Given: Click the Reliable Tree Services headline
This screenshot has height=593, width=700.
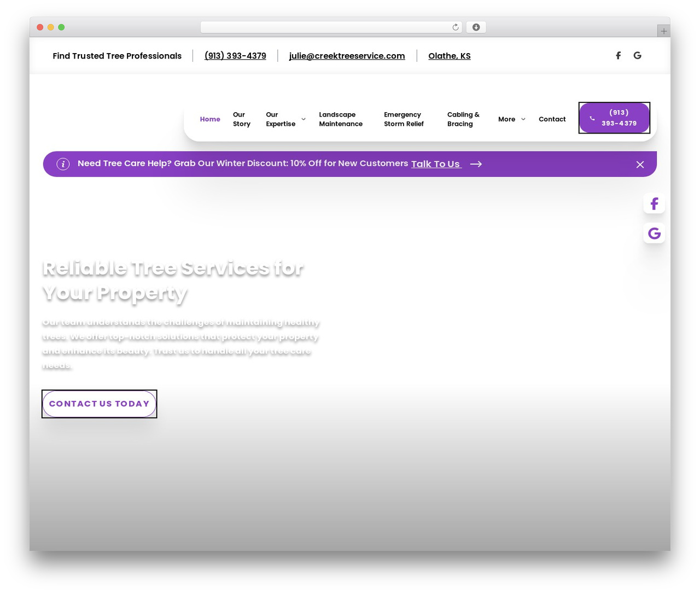Looking at the screenshot, I should click(173, 280).
